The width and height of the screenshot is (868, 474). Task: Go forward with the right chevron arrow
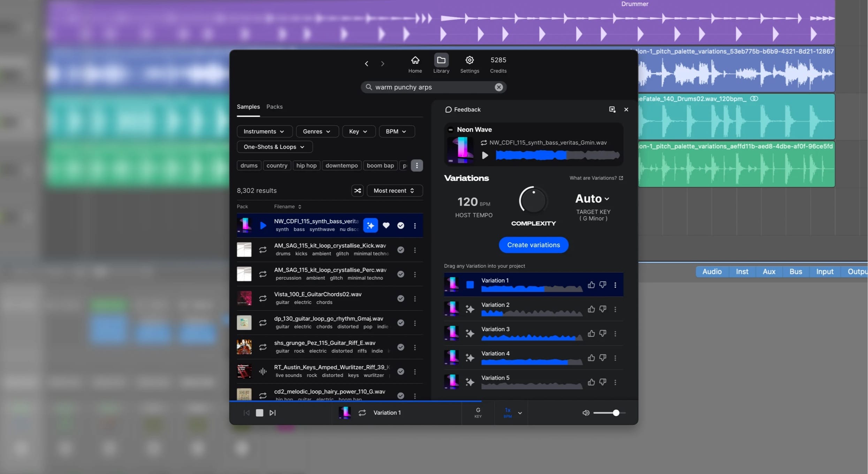(383, 63)
